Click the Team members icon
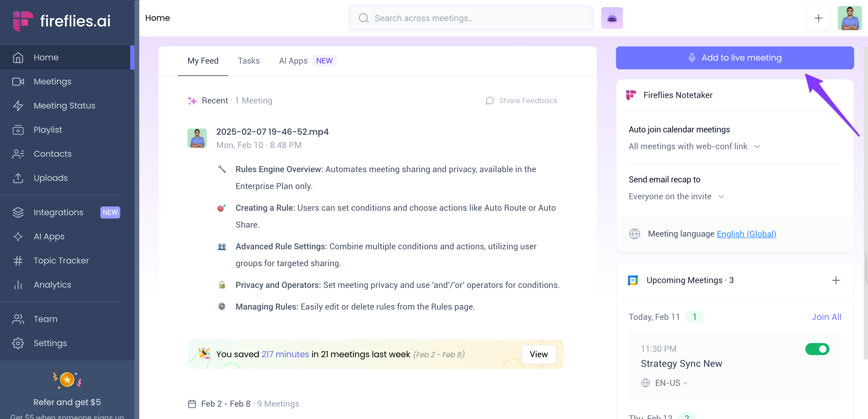This screenshot has height=419, width=868. coord(18,319)
